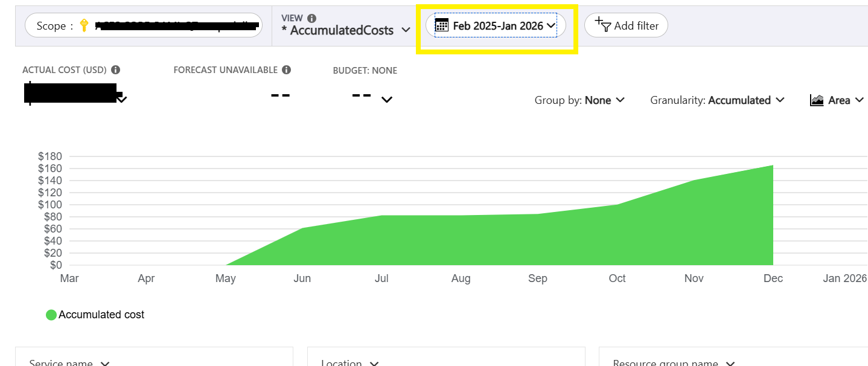Screen dimensions: 868x366
Task: Expand the chevron under BUDGET: NONE
Action: [x=387, y=100]
